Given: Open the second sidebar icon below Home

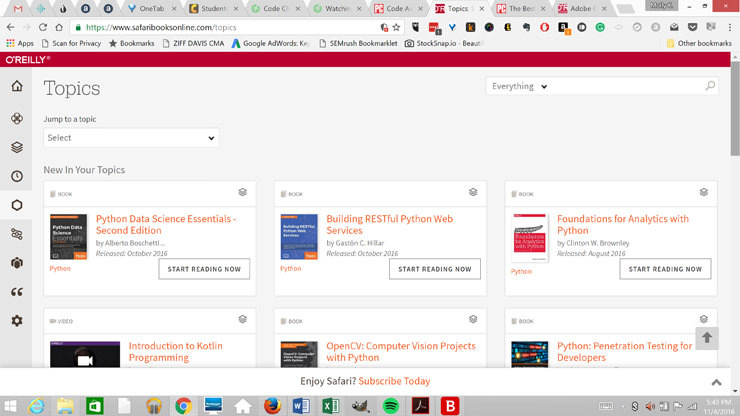Looking at the screenshot, I should 17,119.
